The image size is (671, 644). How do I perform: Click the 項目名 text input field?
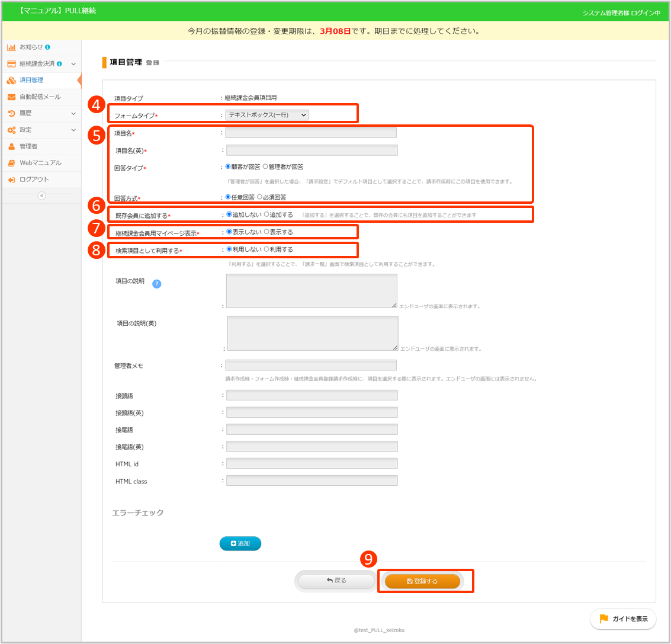click(x=311, y=133)
